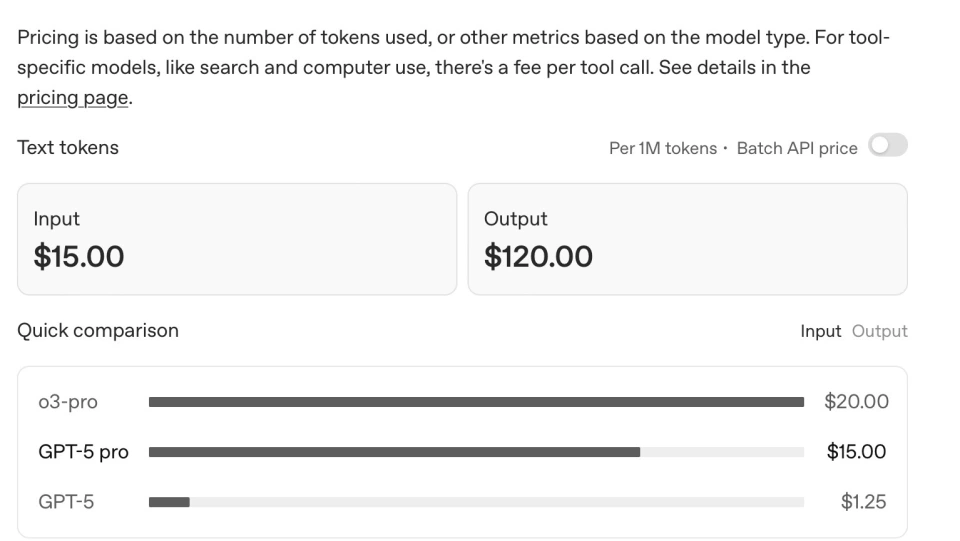This screenshot has height=541, width=960.
Task: Click the o3-pro price bar
Action: [476, 402]
